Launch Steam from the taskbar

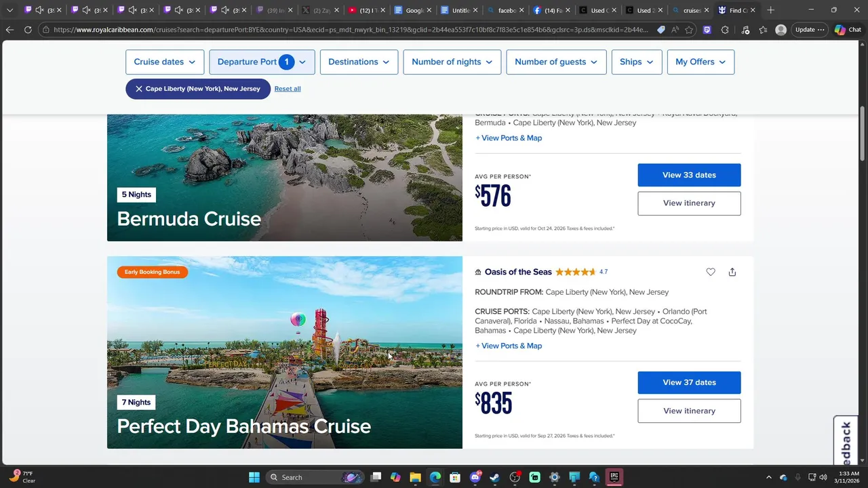click(x=494, y=477)
